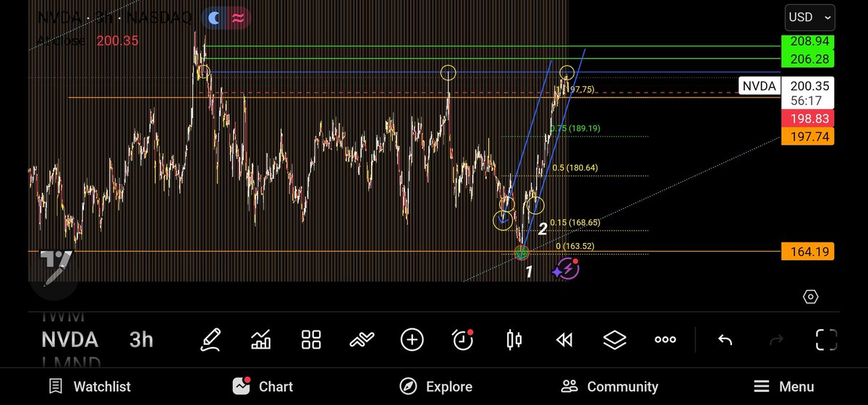Viewport: 868px width, 405px height.
Task: Select the wave label 2 text
Action: [542, 229]
